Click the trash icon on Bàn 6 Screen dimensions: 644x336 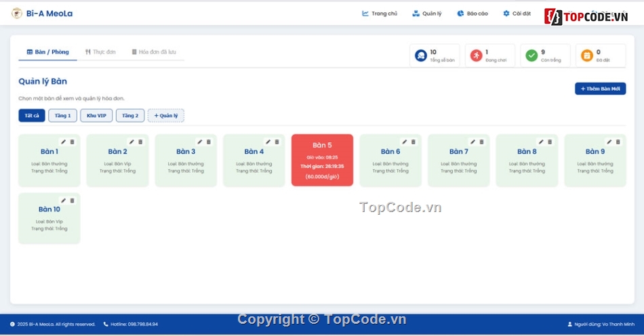point(414,142)
